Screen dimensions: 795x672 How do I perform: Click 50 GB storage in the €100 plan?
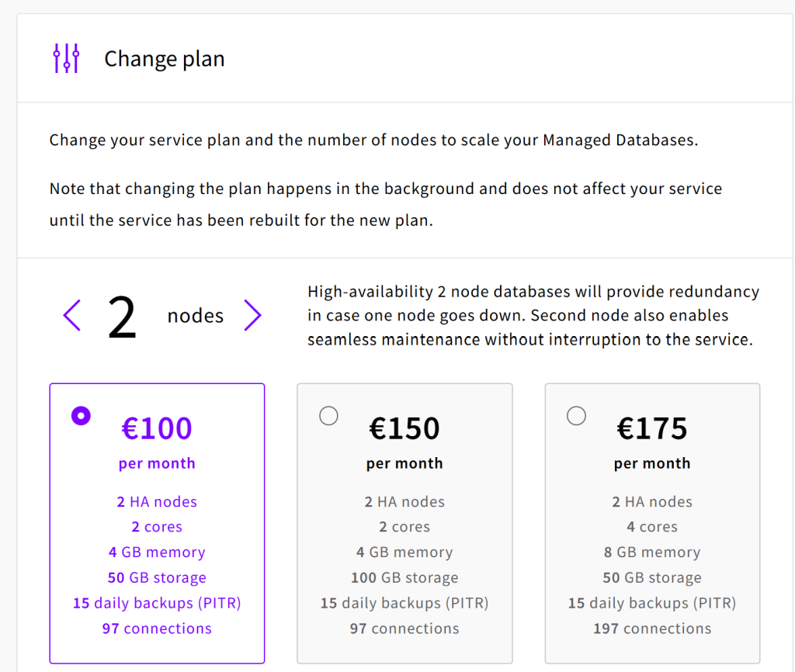pyautogui.click(x=157, y=577)
